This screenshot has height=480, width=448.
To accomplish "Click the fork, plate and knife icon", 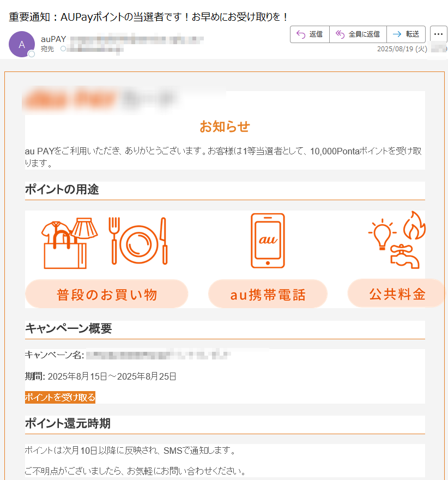I will (138, 241).
